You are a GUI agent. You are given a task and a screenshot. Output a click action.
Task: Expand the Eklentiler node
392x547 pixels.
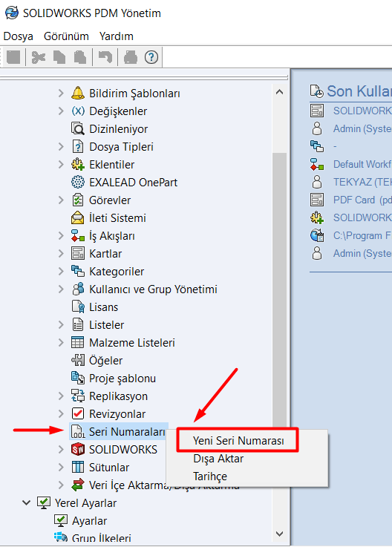61,164
